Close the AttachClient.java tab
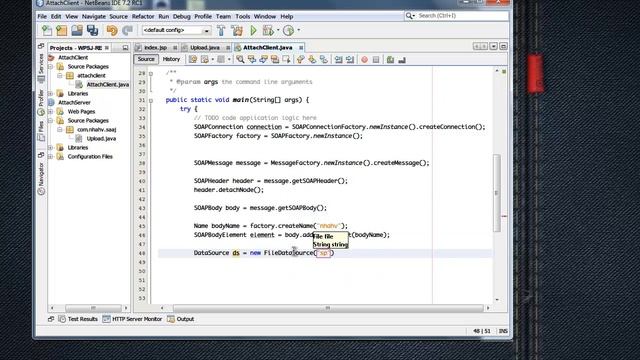This screenshot has height=360, width=640. [x=301, y=48]
